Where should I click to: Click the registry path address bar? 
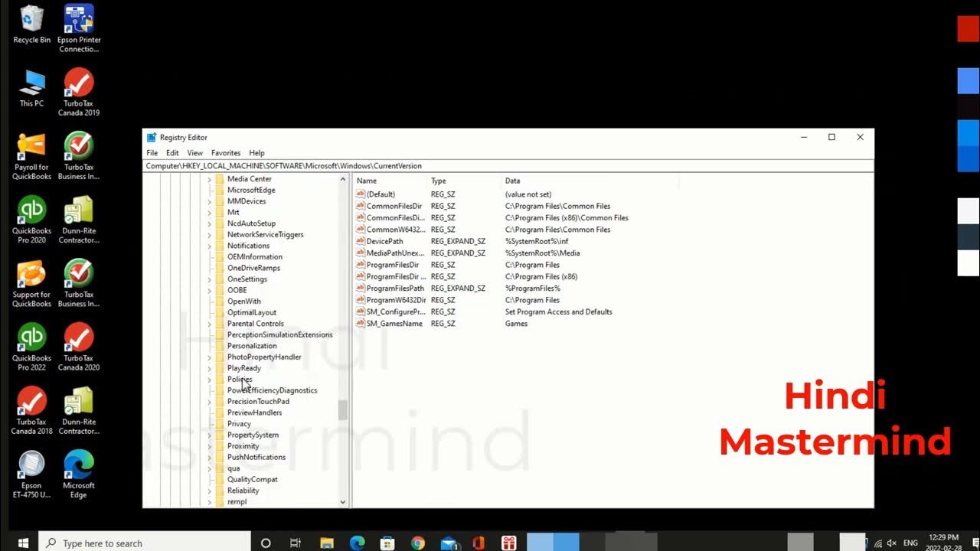tap(508, 166)
